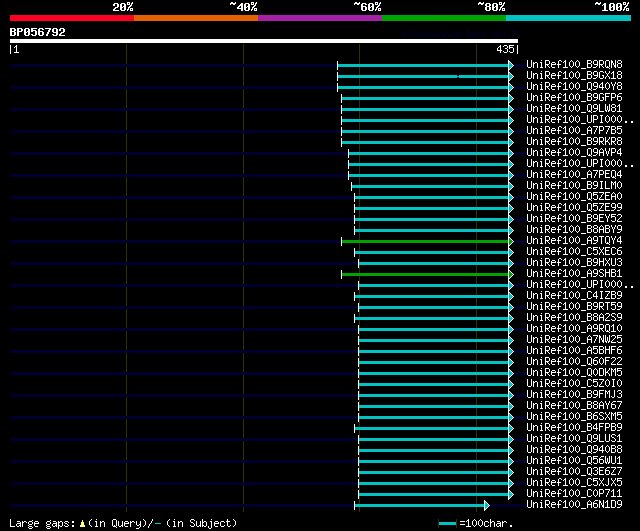Click the cyan dash subject gap symbol
640x531 pixels.
pos(158,524)
